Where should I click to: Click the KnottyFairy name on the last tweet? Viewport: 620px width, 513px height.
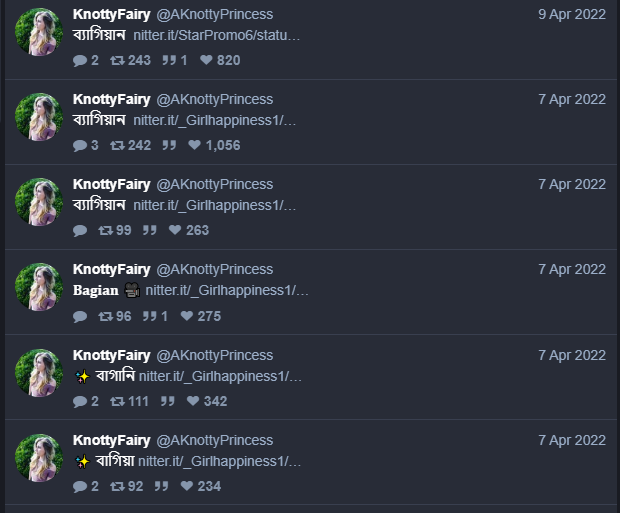point(112,440)
